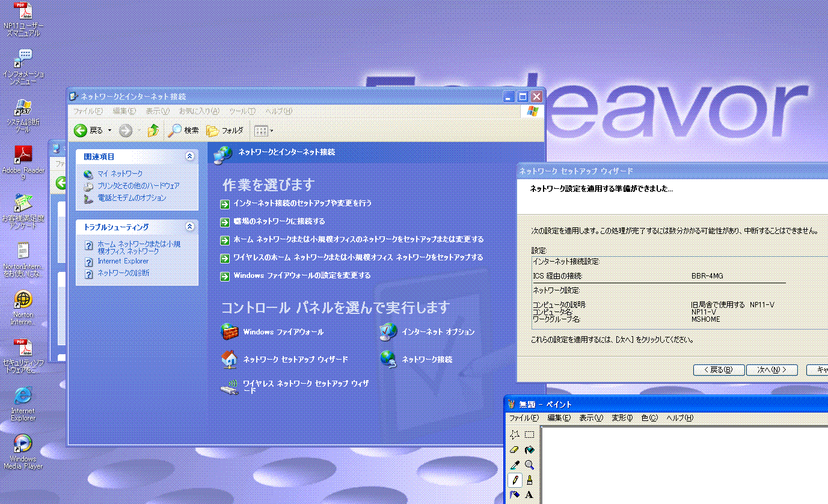Open ヘルプ menu in Paint
This screenshot has height=504, width=828.
point(679,418)
